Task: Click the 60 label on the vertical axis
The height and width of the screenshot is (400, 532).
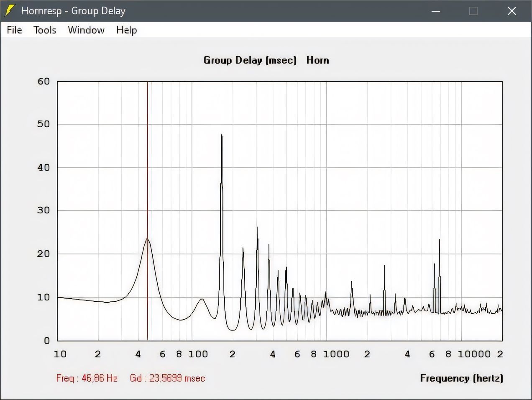Action: click(43, 82)
